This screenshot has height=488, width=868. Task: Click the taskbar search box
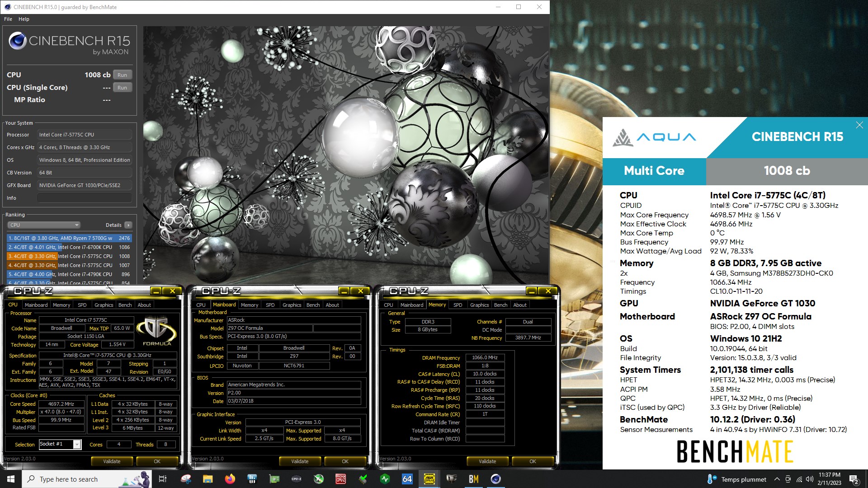point(87,479)
